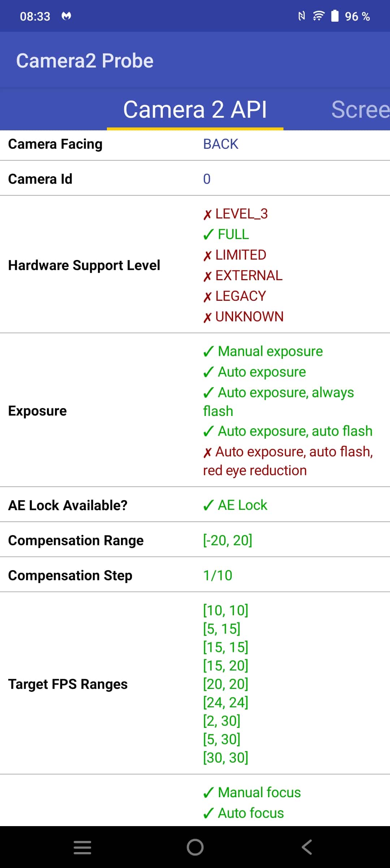The width and height of the screenshot is (390, 868).
Task: Tap the Compensation Step 1/10 value
Action: (218, 576)
